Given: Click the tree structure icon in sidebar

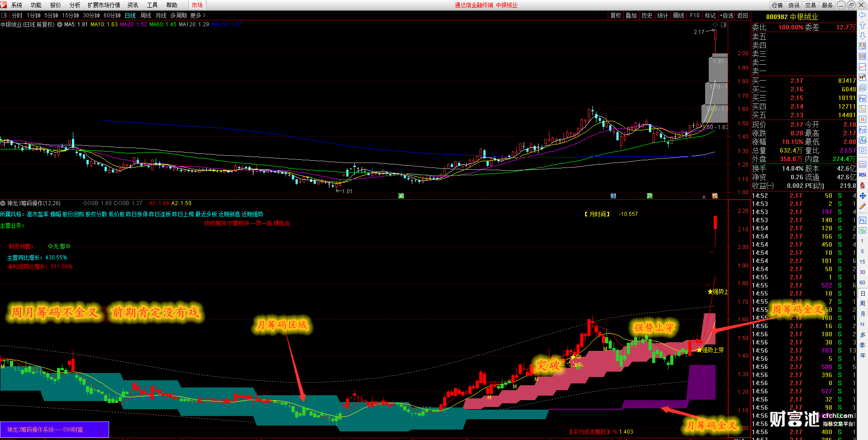Looking at the screenshot, I should point(863,109).
